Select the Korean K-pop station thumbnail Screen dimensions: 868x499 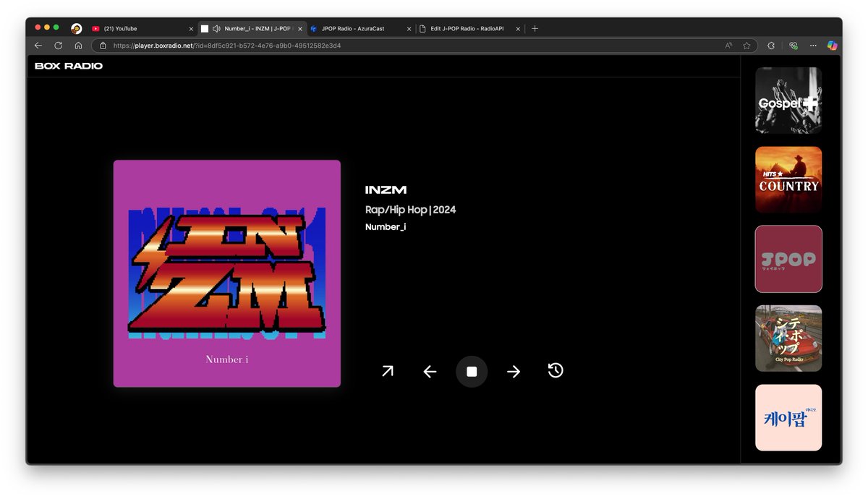point(788,417)
